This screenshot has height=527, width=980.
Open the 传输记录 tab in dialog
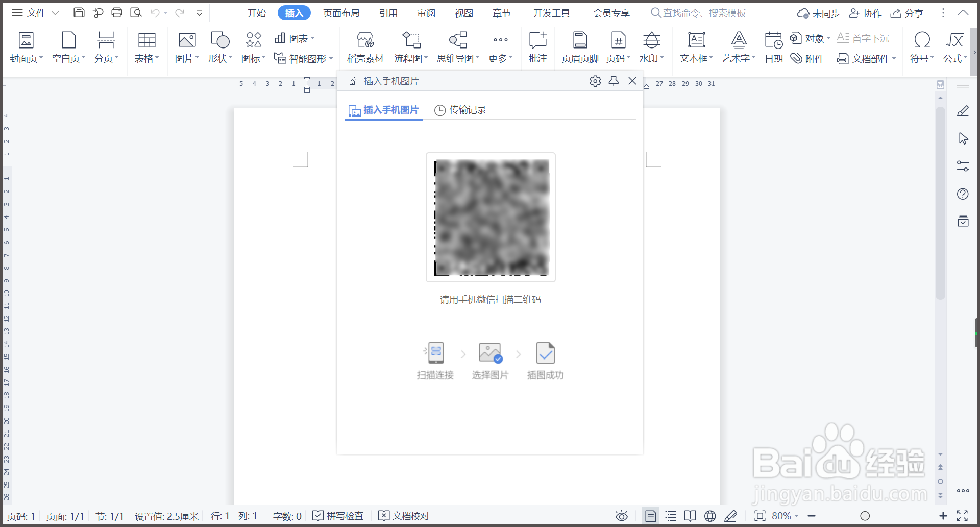460,110
